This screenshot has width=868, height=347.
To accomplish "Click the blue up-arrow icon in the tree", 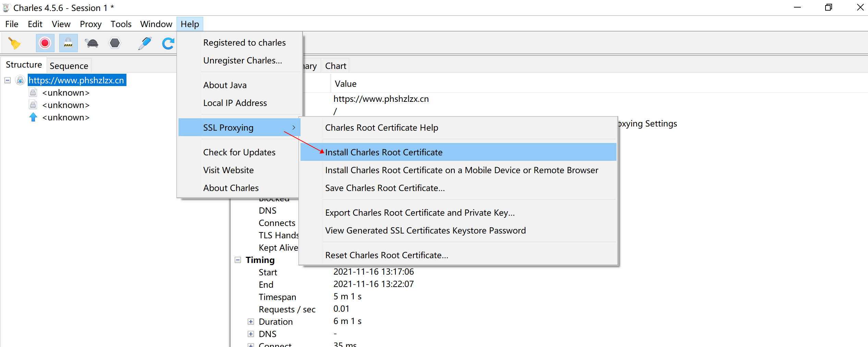I will tap(33, 117).
